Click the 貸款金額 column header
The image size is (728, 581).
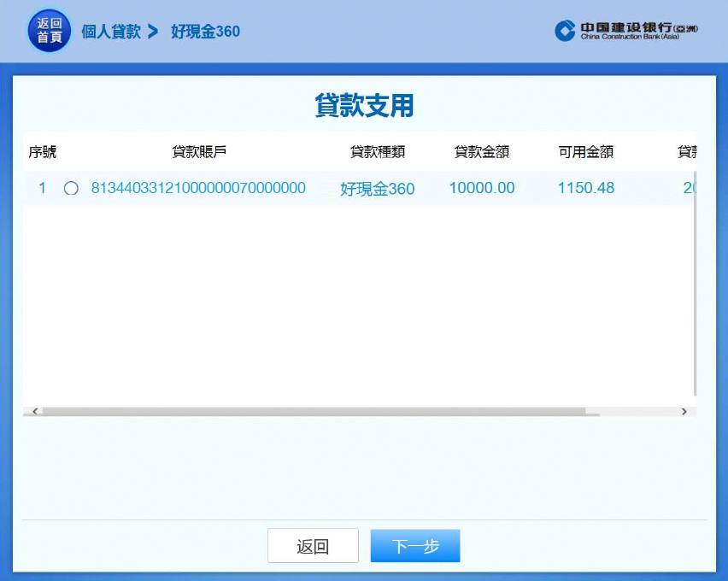482,152
